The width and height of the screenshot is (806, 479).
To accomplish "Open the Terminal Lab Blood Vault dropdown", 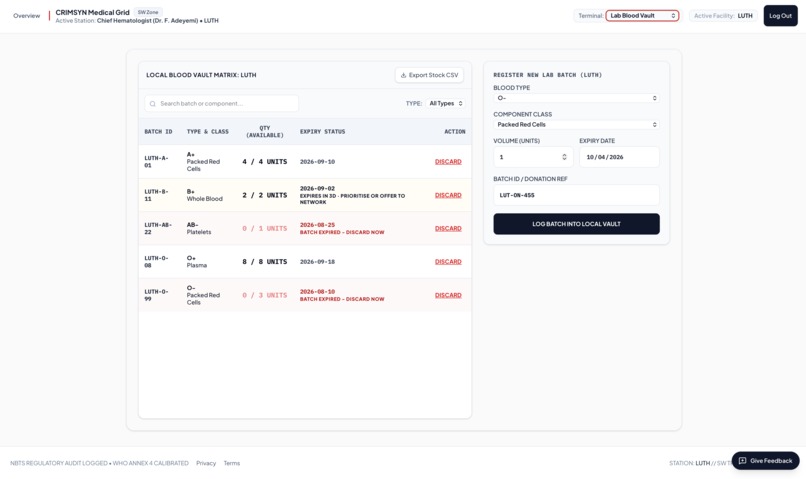I will (642, 16).
